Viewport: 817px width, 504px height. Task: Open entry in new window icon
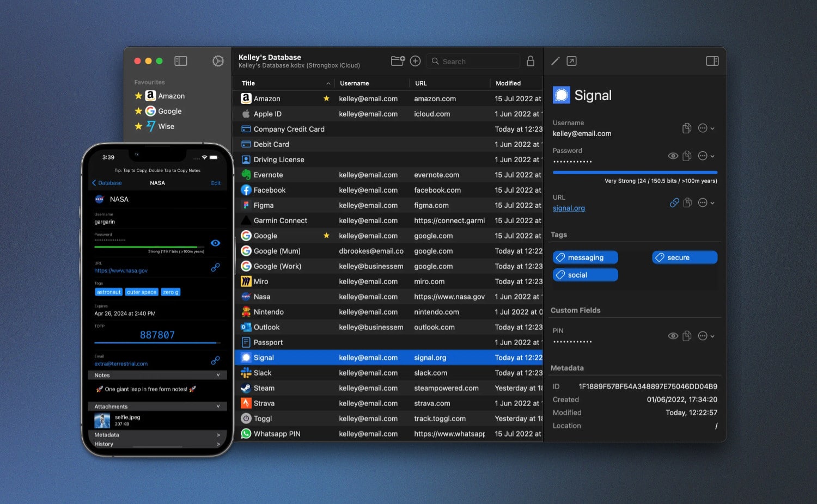(x=571, y=62)
